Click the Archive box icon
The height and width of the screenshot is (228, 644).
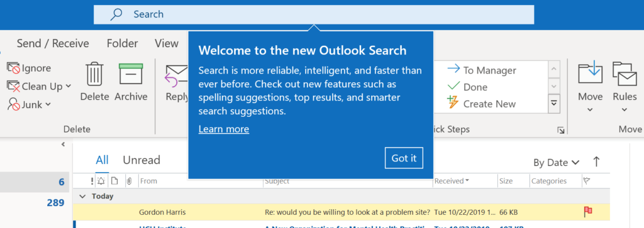131,74
